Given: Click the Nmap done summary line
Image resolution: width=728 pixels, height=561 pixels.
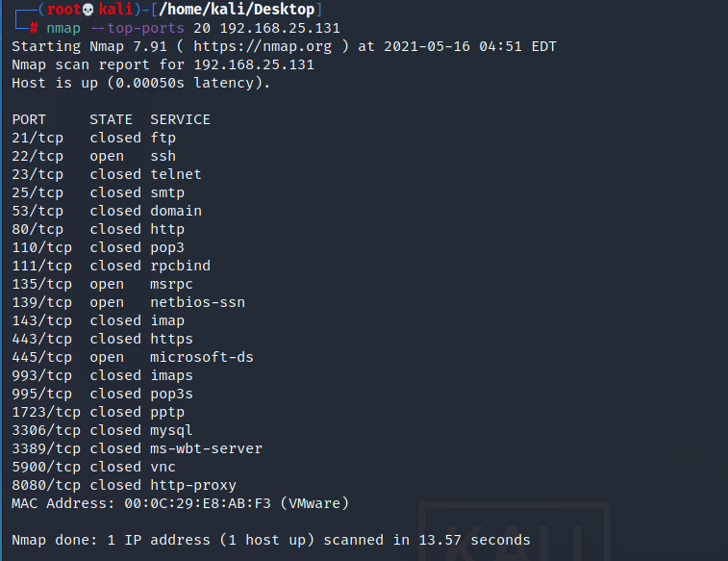Looking at the screenshot, I should [270, 540].
